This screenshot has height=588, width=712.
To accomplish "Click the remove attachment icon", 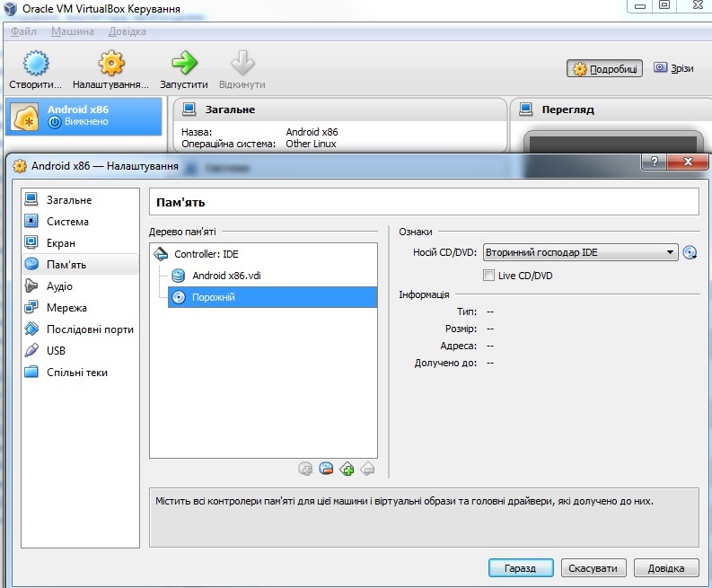I will click(x=326, y=469).
